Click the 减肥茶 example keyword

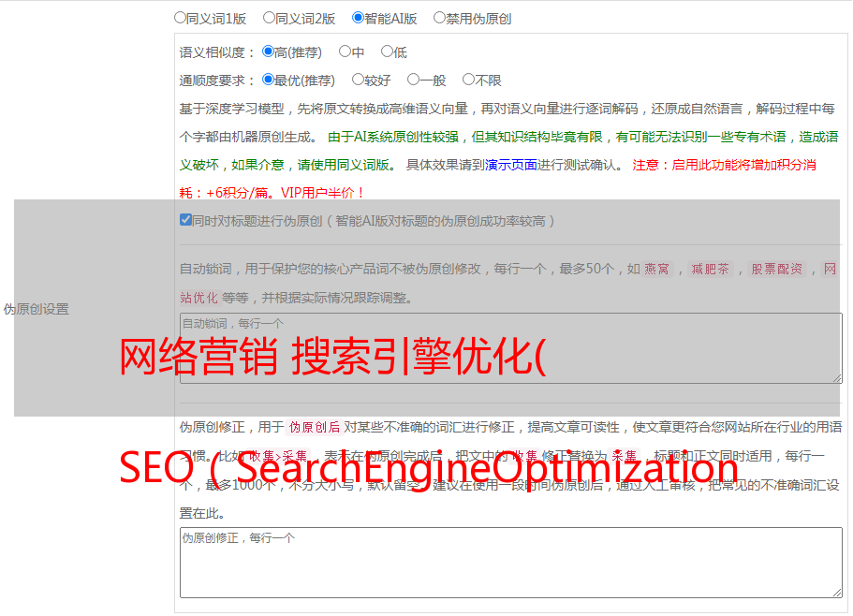[x=711, y=269]
